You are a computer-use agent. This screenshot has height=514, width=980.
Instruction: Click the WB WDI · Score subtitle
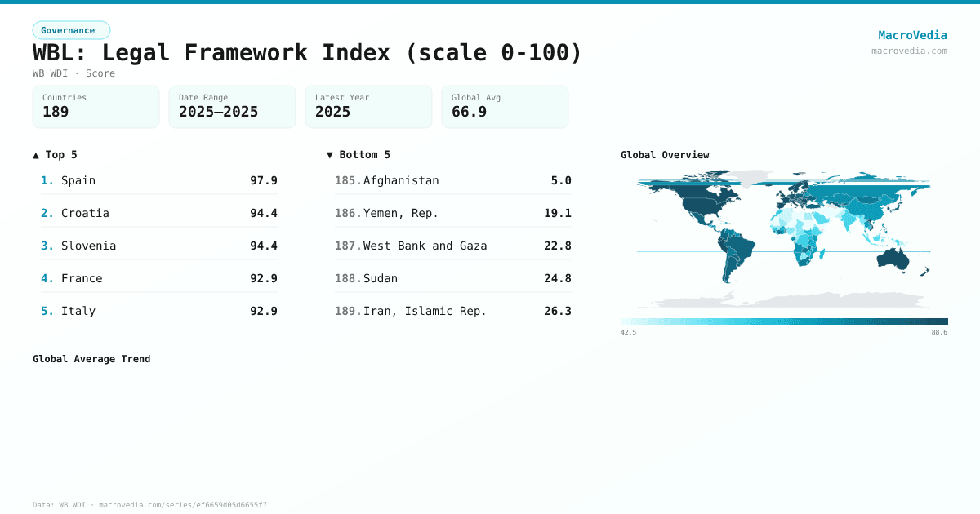73,73
